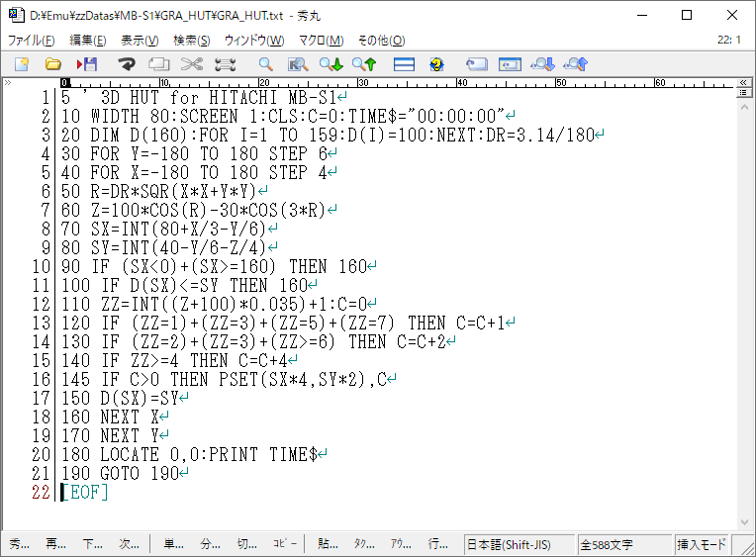The width and height of the screenshot is (756, 557).
Task: Click the Copy toolbar icon
Action: point(159,64)
